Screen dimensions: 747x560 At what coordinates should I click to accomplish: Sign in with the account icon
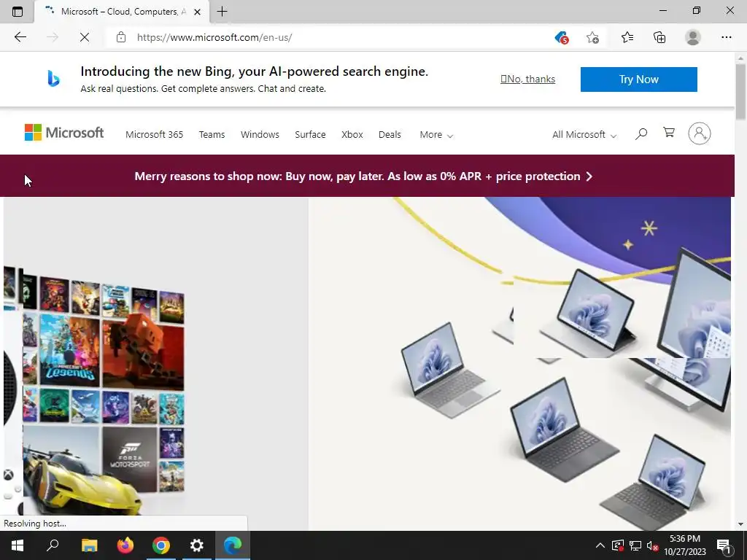(700, 134)
